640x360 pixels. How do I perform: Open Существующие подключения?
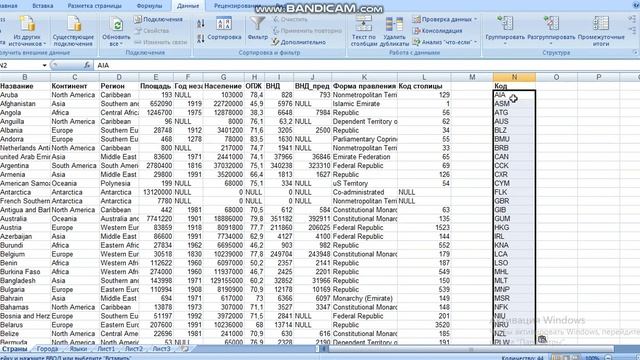pyautogui.click(x=74, y=31)
